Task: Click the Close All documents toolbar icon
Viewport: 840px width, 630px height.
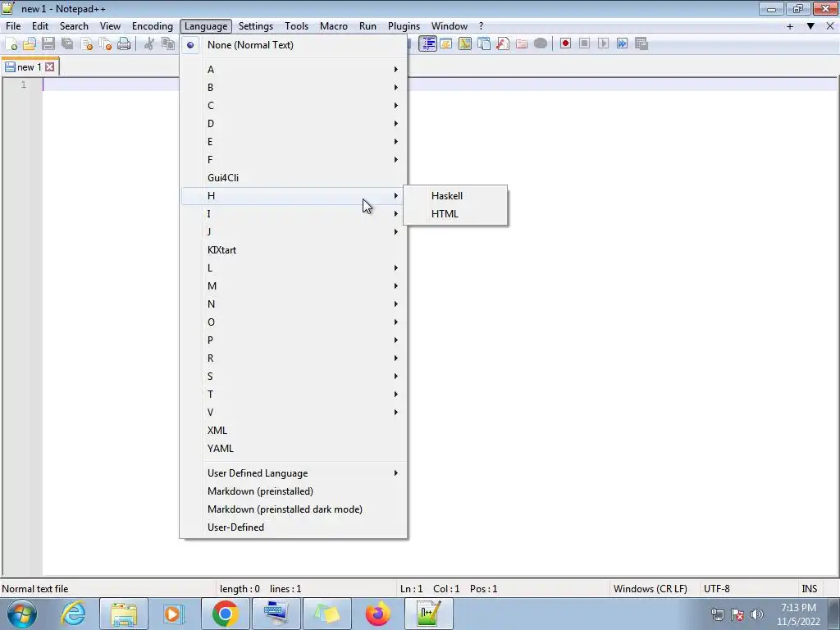Action: coord(105,44)
